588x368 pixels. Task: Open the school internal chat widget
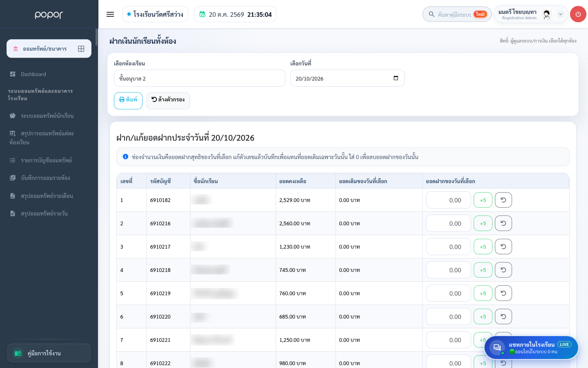[x=531, y=348]
